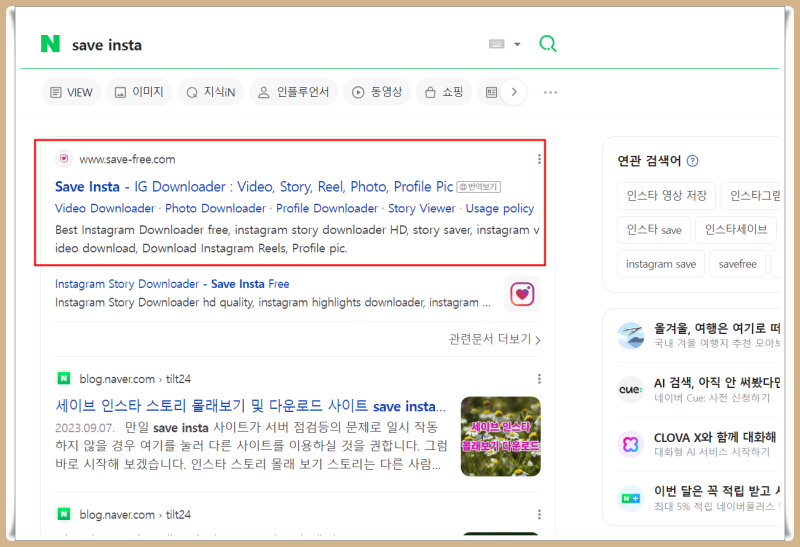This screenshot has width=800, height=547.
Task: Click the CLOVA X purple logo icon
Action: click(x=631, y=444)
